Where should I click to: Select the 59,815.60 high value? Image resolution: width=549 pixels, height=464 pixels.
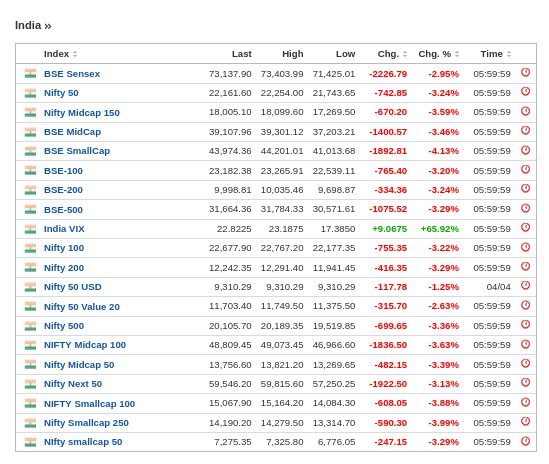(x=282, y=384)
